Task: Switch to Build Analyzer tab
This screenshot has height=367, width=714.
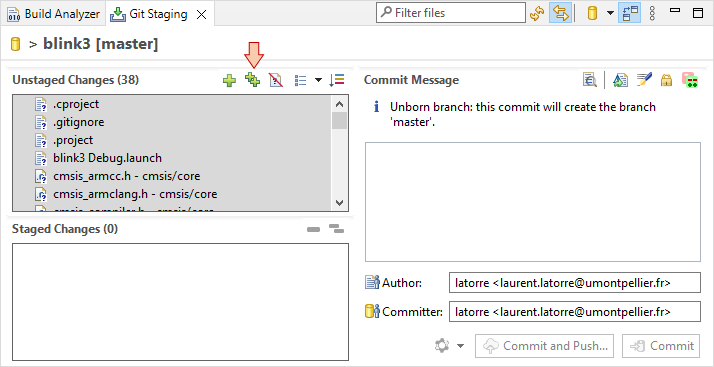Action: tap(53, 14)
